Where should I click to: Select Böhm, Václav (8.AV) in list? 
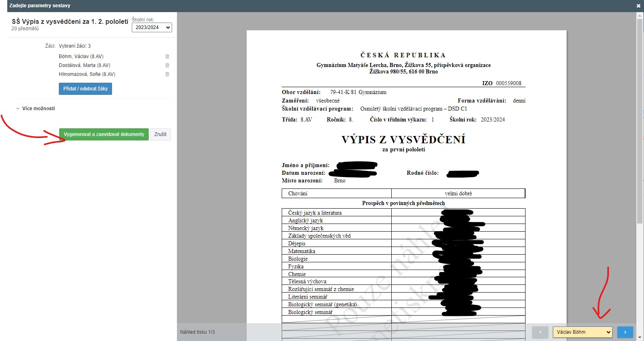[81, 56]
